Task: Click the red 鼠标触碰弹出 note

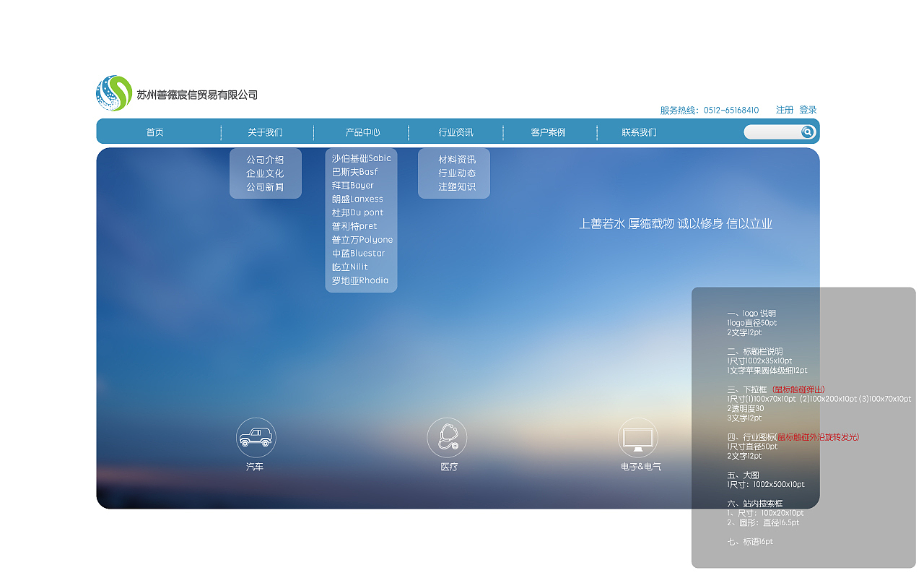Action: (x=798, y=389)
